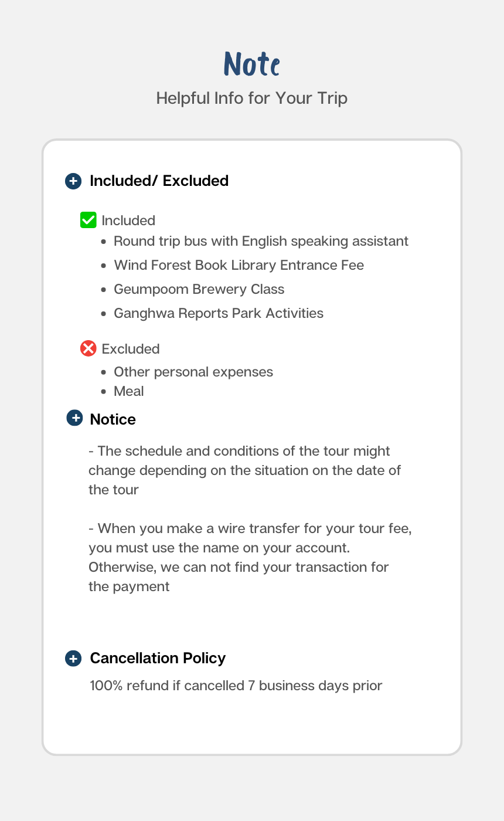Image resolution: width=504 pixels, height=821 pixels.
Task: Select Round trip bus with English assistant item
Action: [261, 241]
